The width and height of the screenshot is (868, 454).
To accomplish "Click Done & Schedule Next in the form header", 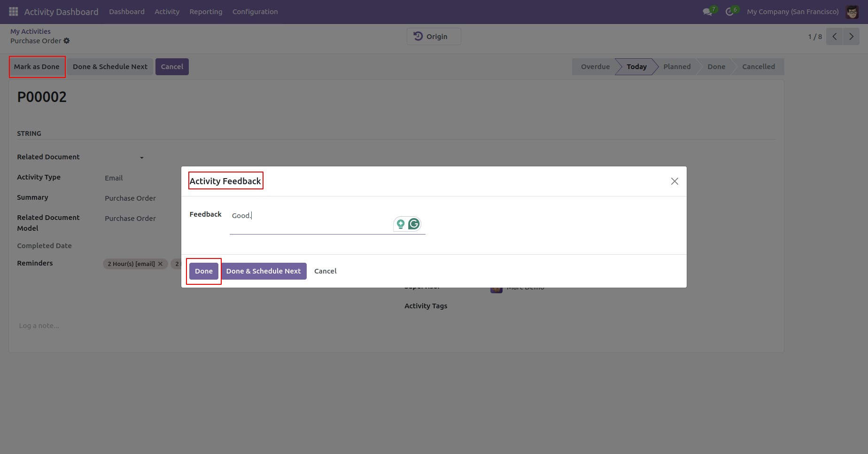I will (110, 67).
